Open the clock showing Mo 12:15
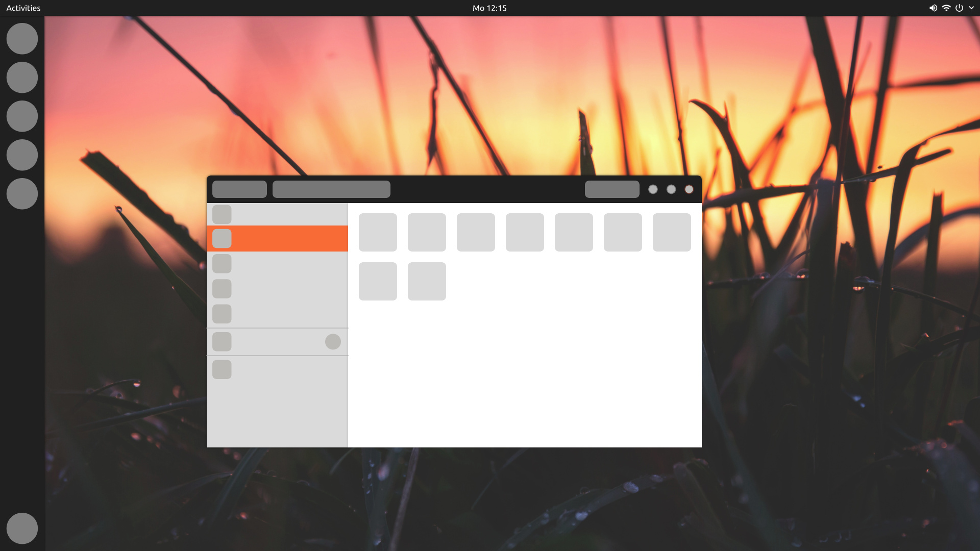 489,8
